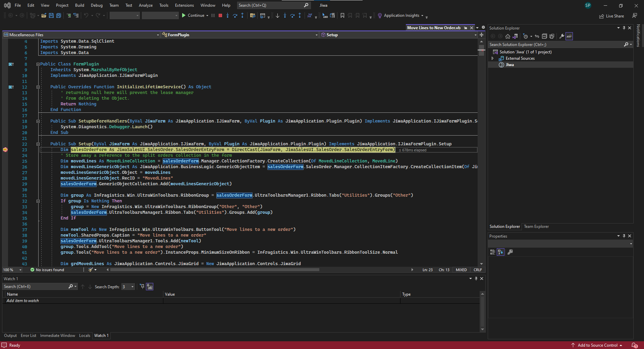The image size is (644, 349).
Task: Toggle pinned-items filter in Watch window
Action: pos(142,287)
